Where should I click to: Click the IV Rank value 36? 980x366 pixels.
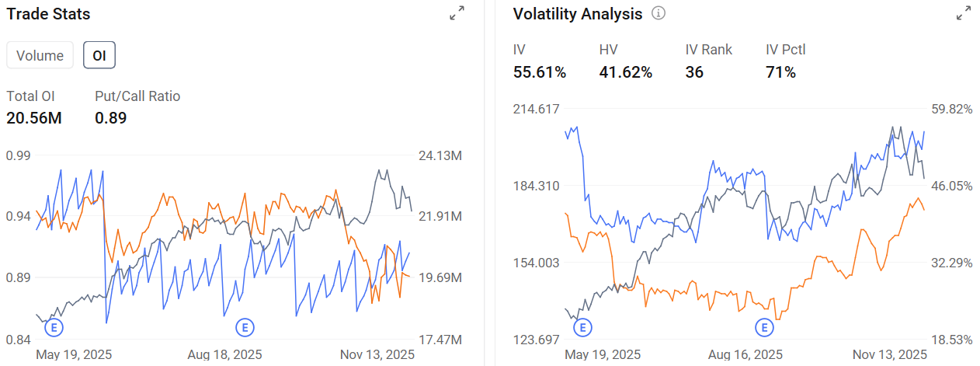(x=694, y=72)
